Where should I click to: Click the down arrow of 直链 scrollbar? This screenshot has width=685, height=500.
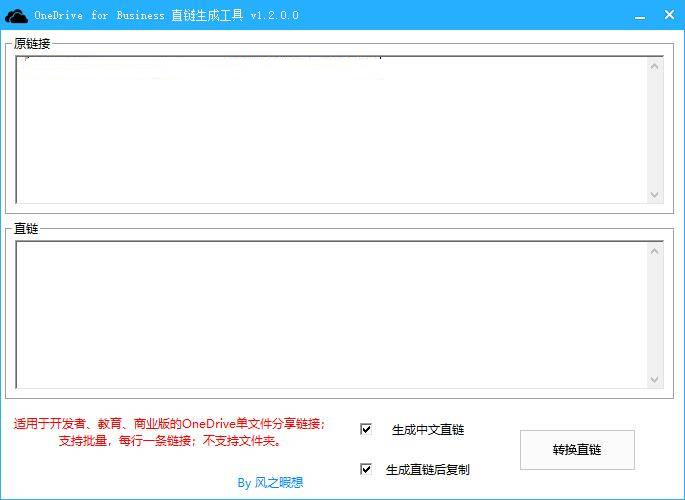(654, 379)
